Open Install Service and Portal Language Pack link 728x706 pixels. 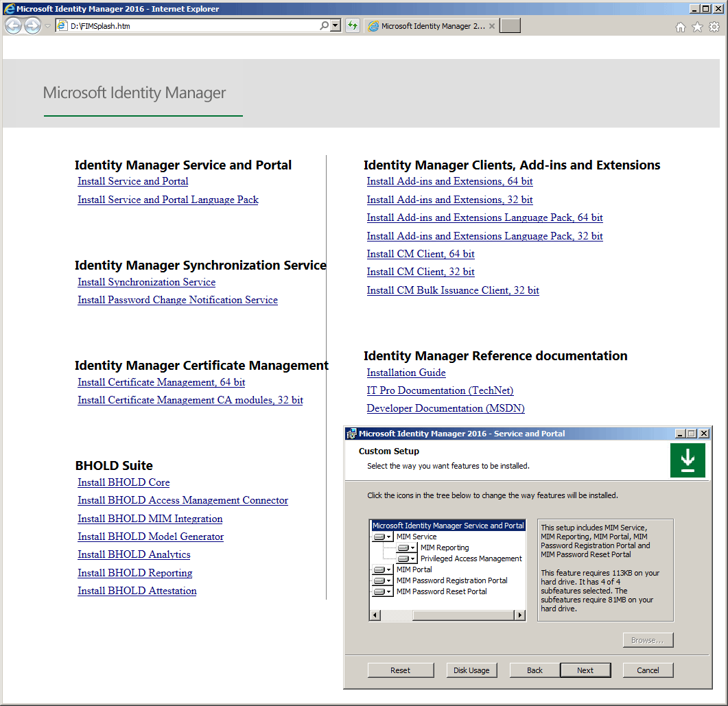(x=168, y=200)
